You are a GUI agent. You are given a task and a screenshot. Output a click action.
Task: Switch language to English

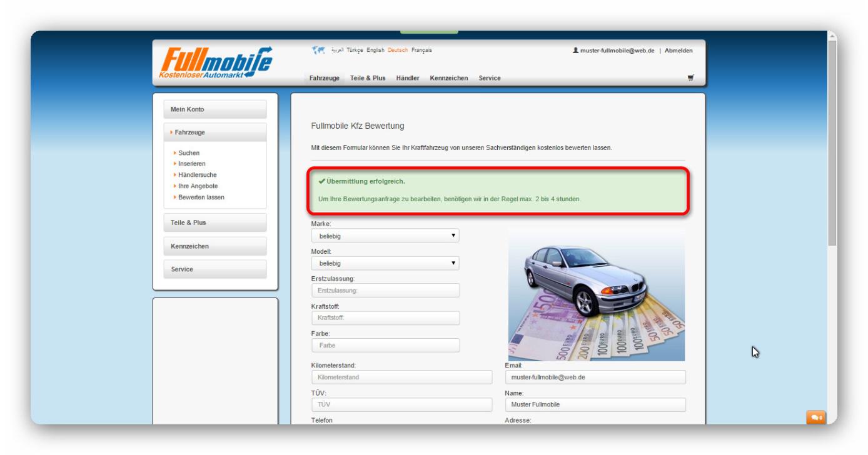click(x=375, y=50)
